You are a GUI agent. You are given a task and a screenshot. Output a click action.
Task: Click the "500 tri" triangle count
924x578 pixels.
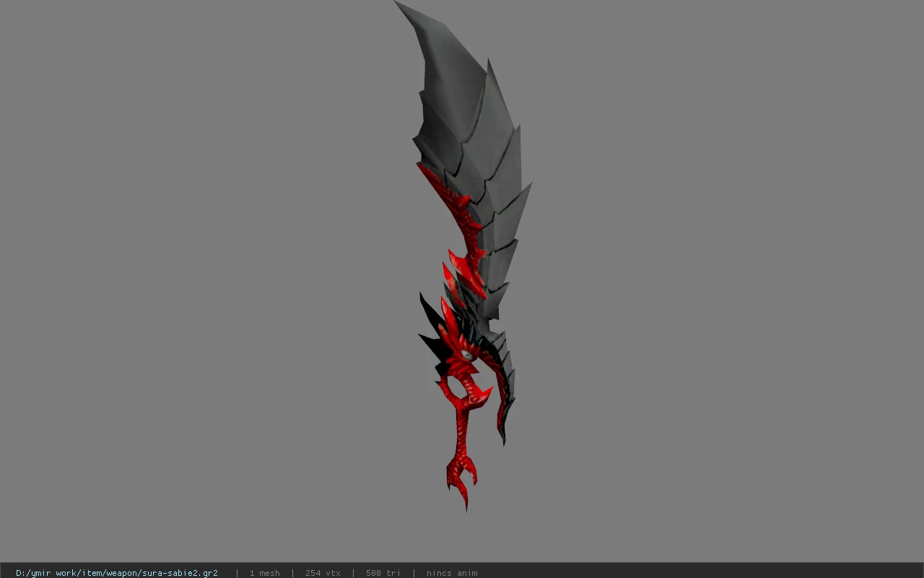pos(383,573)
